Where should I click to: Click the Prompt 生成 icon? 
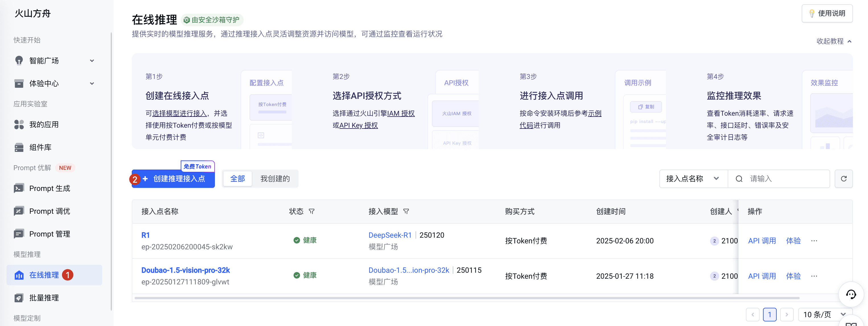click(19, 188)
